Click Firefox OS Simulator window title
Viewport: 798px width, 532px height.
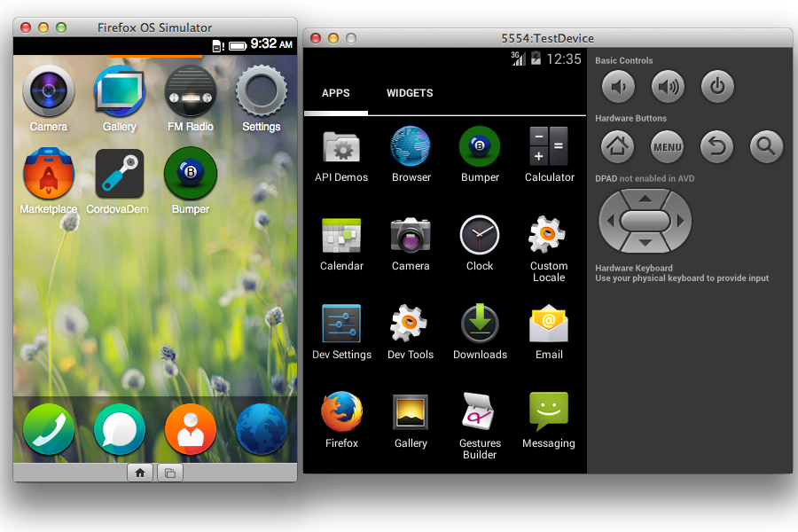point(154,27)
